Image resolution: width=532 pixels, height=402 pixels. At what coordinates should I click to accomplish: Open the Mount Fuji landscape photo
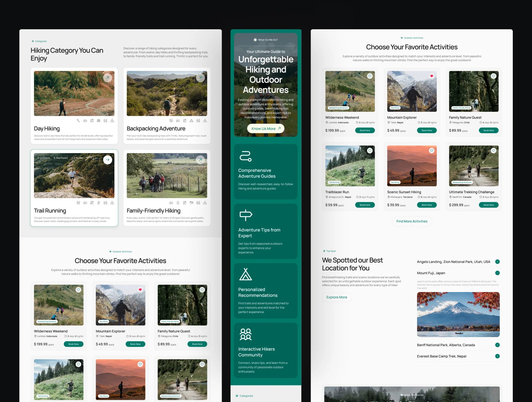[458, 315]
